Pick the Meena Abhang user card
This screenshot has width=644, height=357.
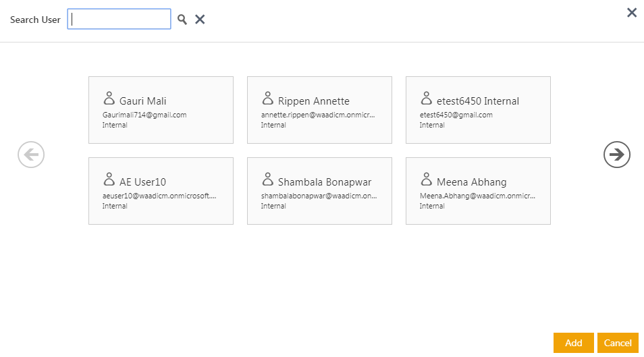(478, 191)
